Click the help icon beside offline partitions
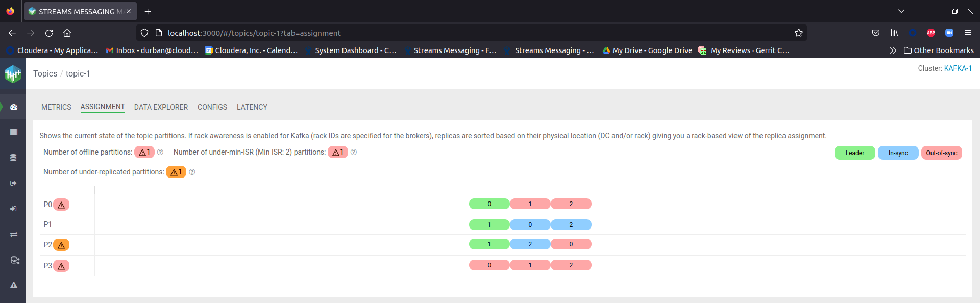 click(x=160, y=152)
